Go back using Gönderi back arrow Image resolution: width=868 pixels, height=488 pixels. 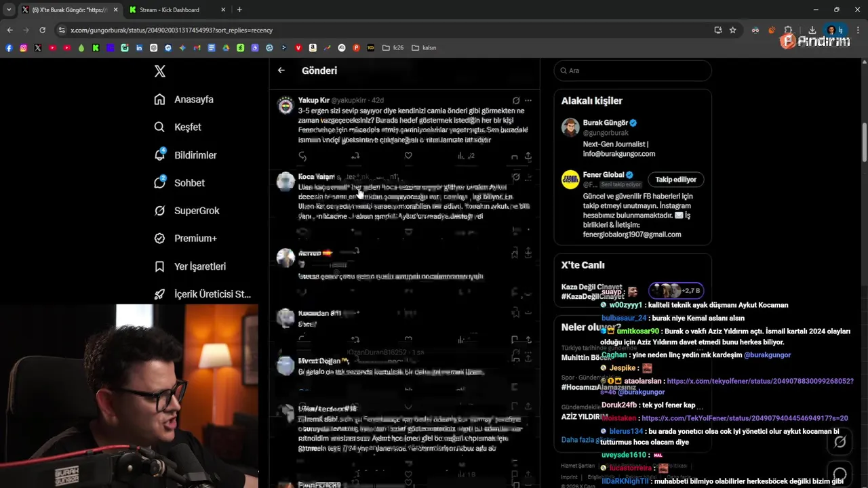(x=281, y=70)
